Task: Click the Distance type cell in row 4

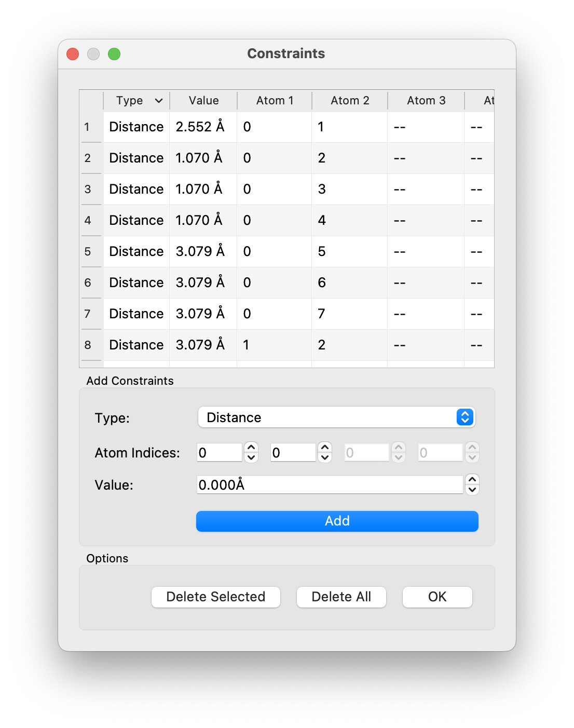Action: [136, 220]
